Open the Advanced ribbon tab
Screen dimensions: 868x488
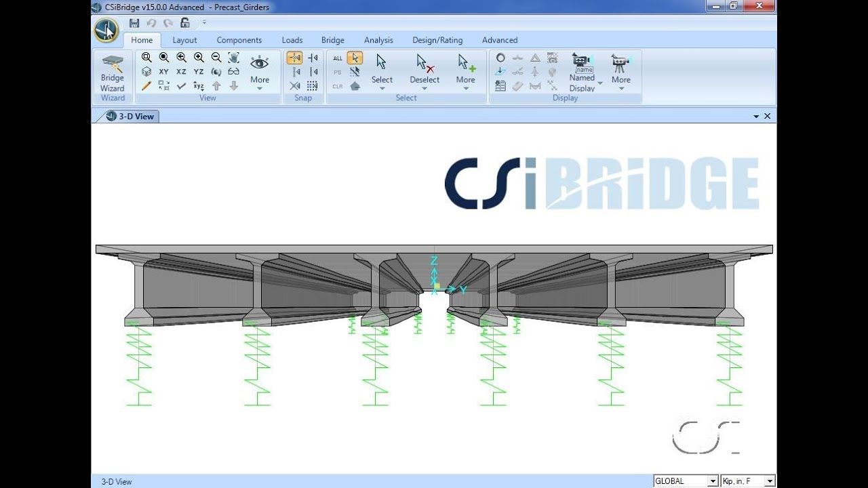(x=500, y=40)
